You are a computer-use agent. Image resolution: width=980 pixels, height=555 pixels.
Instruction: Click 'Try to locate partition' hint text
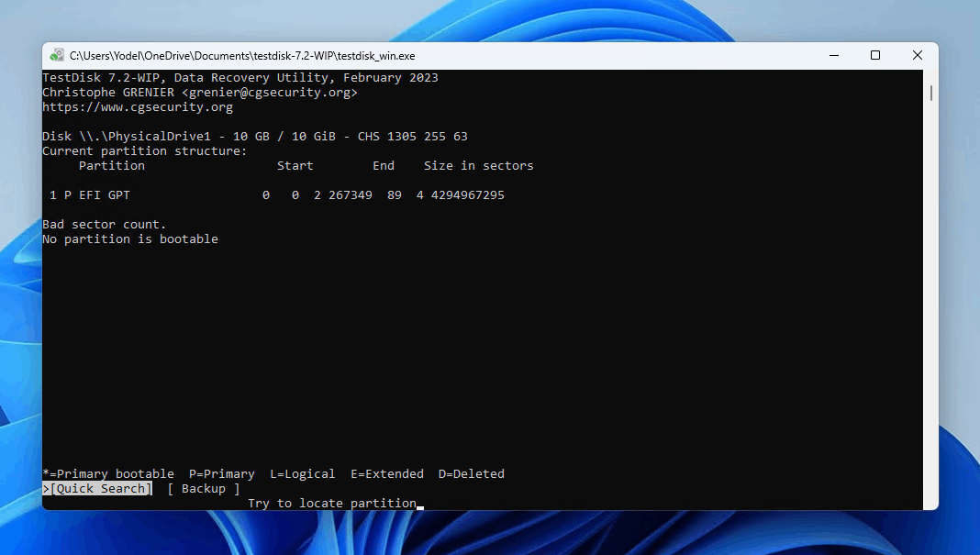(332, 503)
